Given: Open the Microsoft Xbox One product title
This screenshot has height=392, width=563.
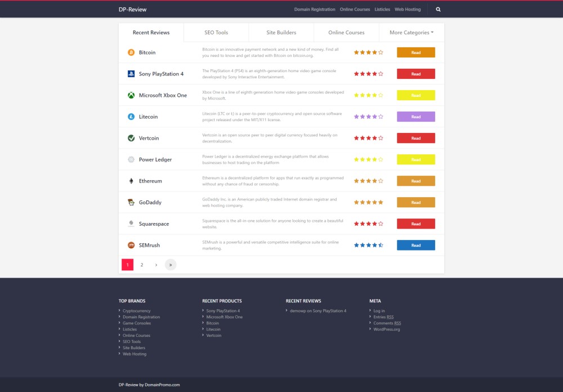Looking at the screenshot, I should (x=163, y=95).
